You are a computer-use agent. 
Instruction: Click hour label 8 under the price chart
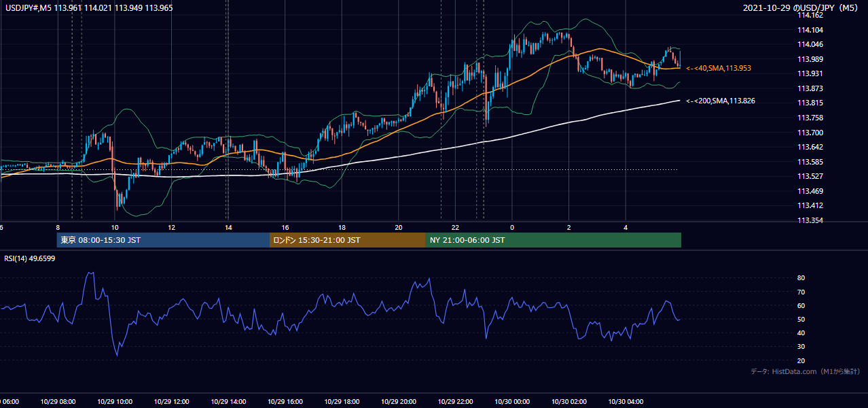pyautogui.click(x=58, y=228)
